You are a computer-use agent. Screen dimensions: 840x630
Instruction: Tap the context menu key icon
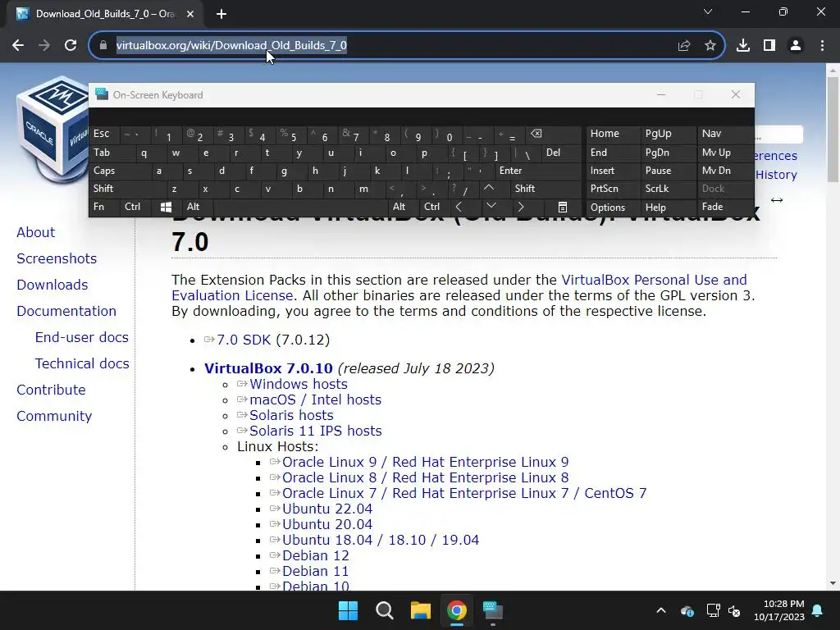[x=562, y=208]
